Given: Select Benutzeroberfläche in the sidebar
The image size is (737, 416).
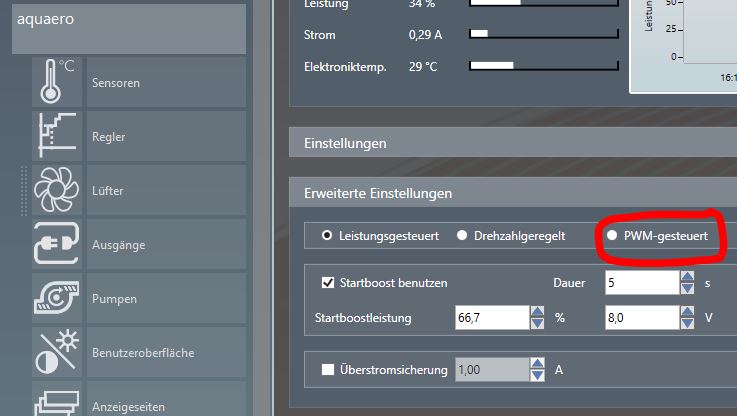Looking at the screenshot, I should (x=166, y=353).
